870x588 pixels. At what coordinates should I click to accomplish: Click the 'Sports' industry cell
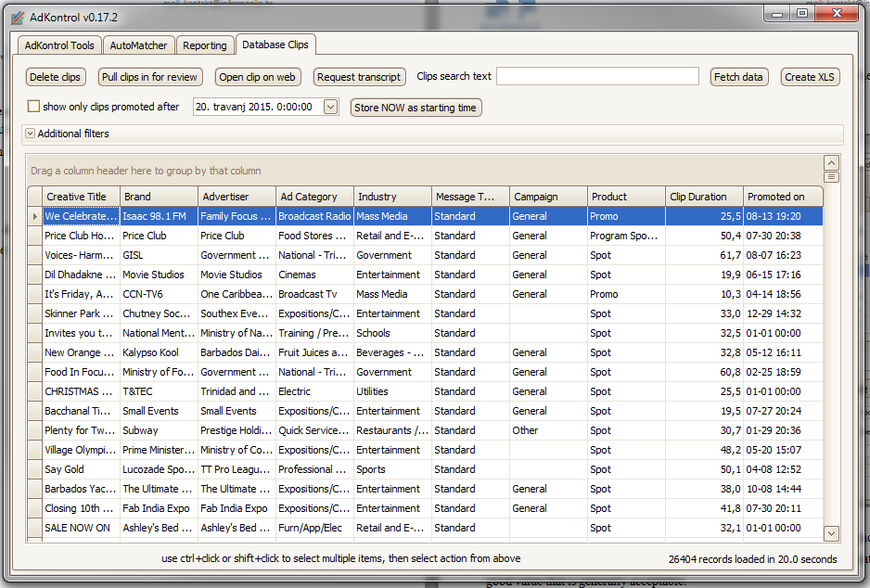pos(393,469)
